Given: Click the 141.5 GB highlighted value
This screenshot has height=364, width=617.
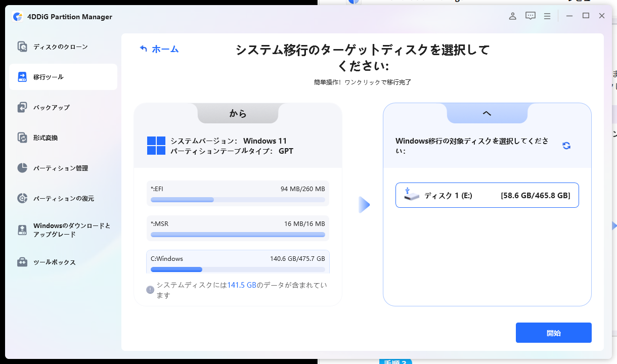Looking at the screenshot, I should [x=242, y=285].
